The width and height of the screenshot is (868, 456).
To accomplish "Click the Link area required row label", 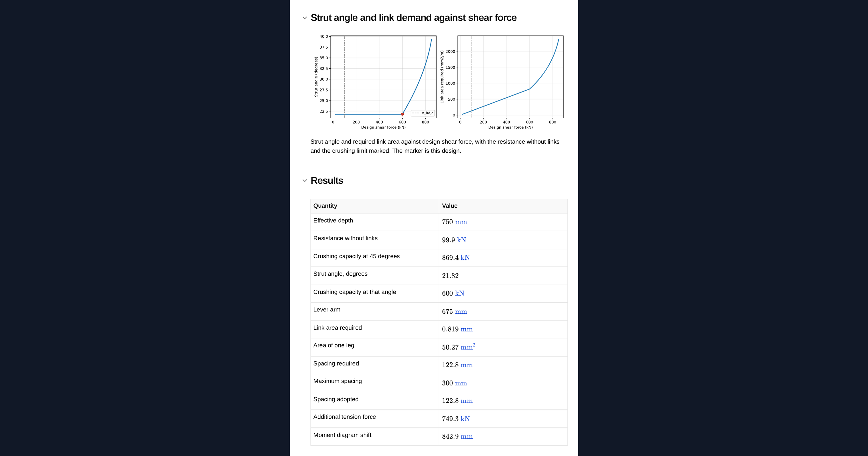I will click(x=337, y=328).
